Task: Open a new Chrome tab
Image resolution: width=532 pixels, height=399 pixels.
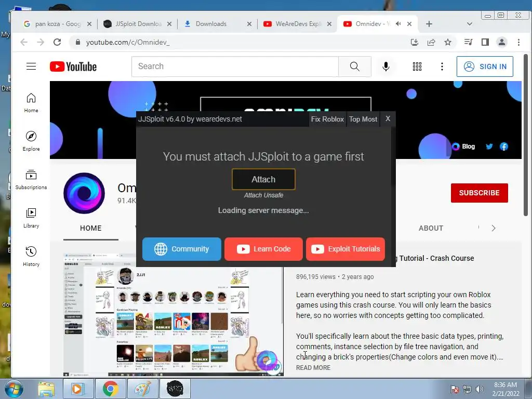Action: (x=429, y=24)
